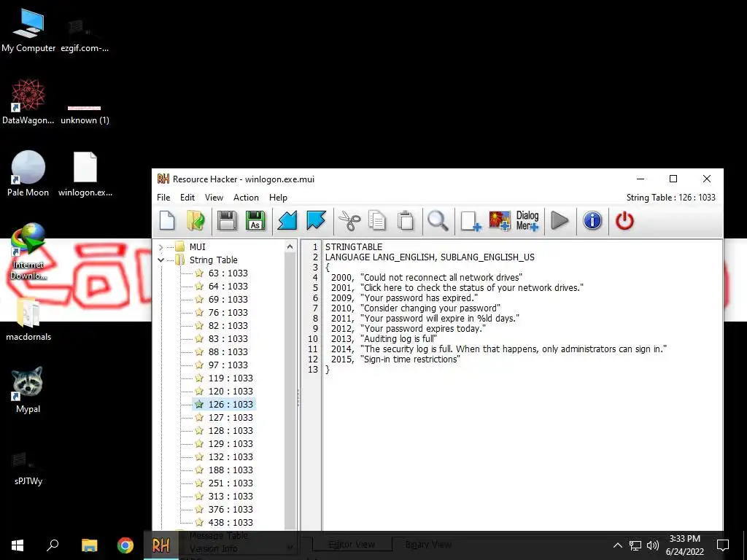Click the New blank script toolbar icon

[x=167, y=221]
